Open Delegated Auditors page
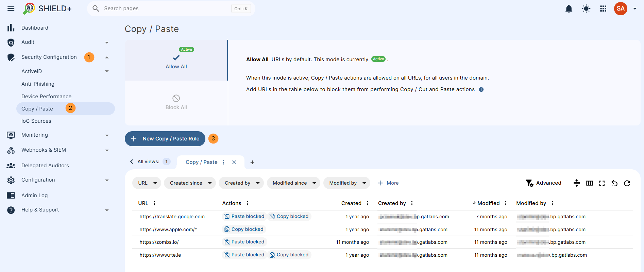This screenshot has height=272, width=644. coord(45,166)
